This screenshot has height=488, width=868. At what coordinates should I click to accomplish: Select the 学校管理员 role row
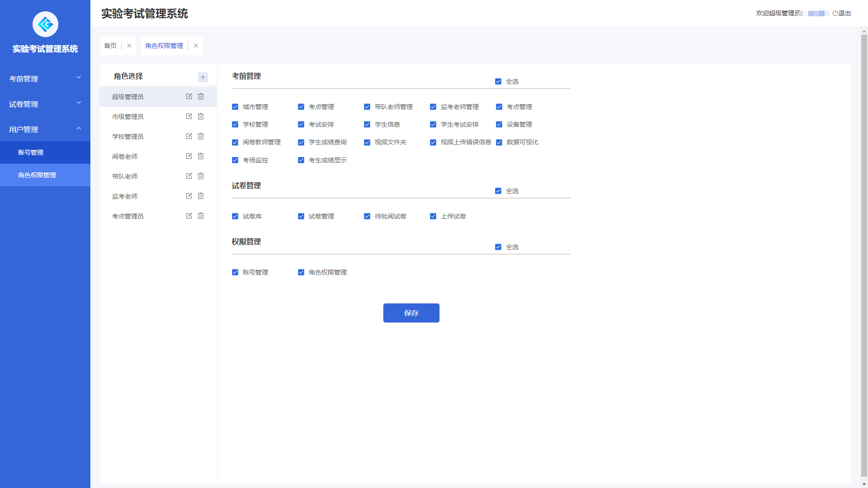coord(158,137)
